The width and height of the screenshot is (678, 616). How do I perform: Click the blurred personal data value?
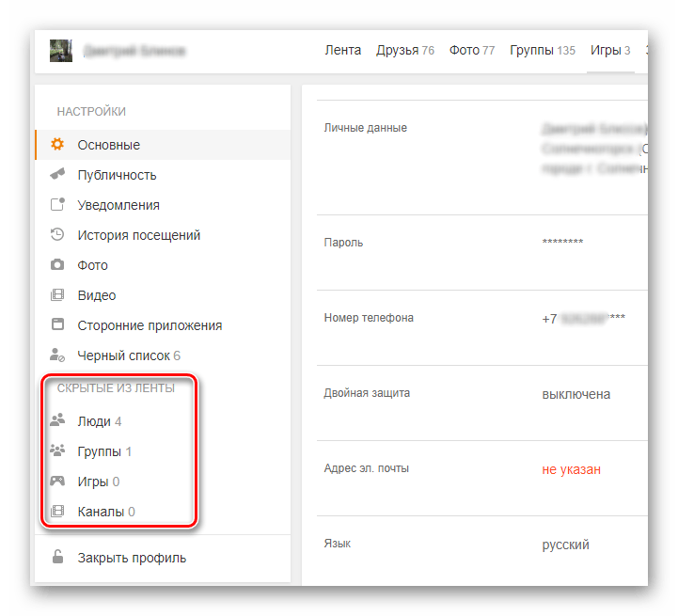(594, 148)
